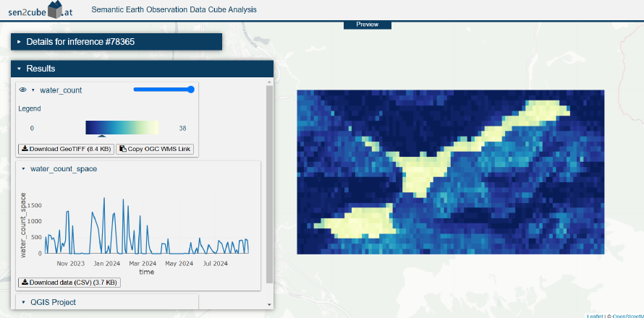Click the Leaflet attribution link
Viewport: 644px width, 318px height.
(594, 315)
